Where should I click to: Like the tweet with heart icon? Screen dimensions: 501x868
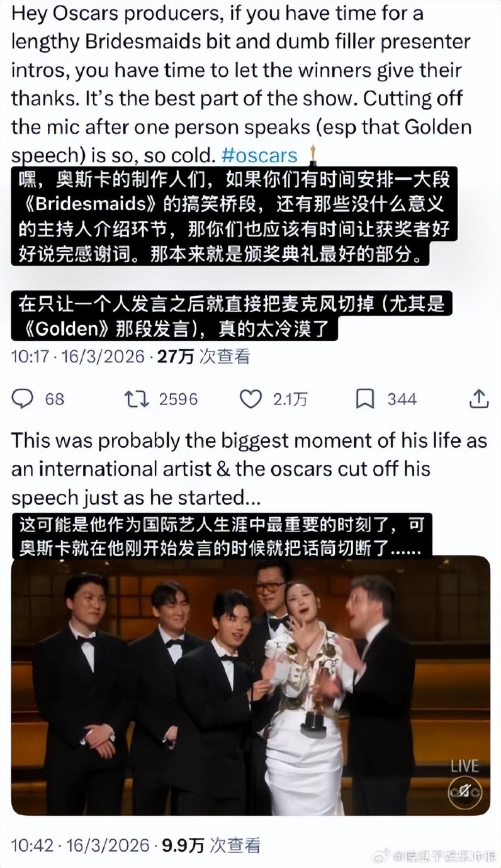pyautogui.click(x=251, y=399)
